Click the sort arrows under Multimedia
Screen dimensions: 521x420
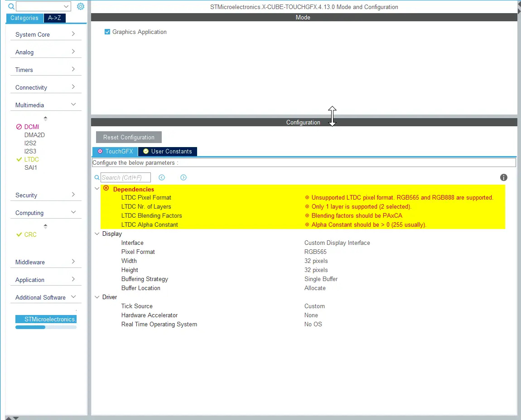(x=45, y=118)
